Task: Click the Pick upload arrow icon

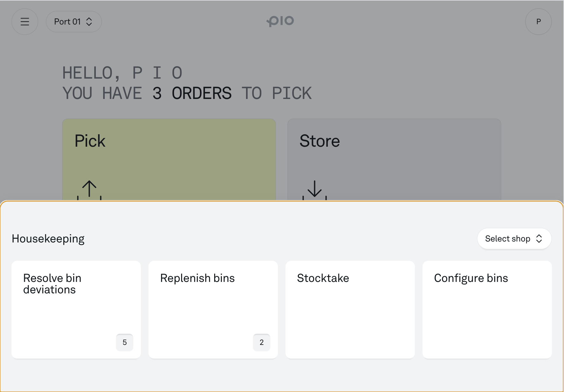Action: pos(89,190)
